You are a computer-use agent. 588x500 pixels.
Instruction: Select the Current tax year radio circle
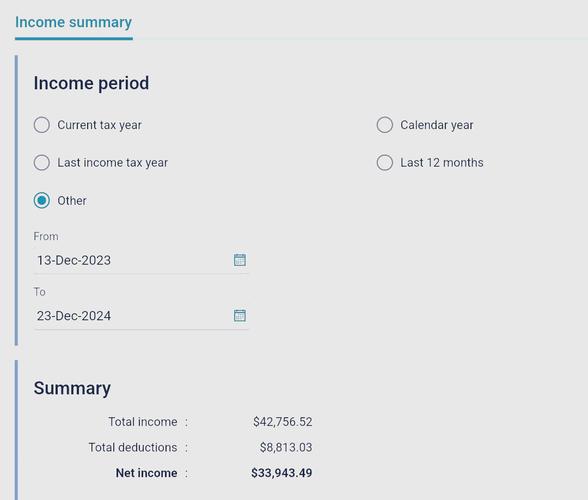tap(42, 125)
